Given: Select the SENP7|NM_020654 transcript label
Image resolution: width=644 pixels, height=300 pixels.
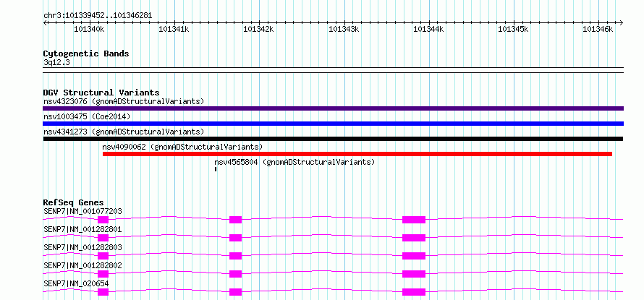Looking at the screenshot, I should (77, 283).
